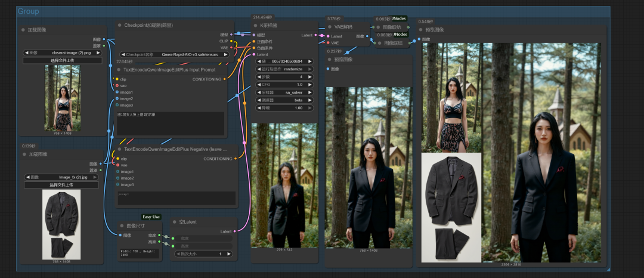This screenshot has width=644, height=278.
Task: Click left arrow of Checkpoint名称 selector
Action: pos(123,55)
